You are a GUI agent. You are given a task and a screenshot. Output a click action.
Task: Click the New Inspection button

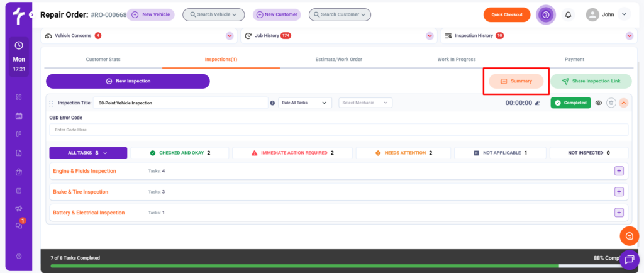[x=128, y=81]
